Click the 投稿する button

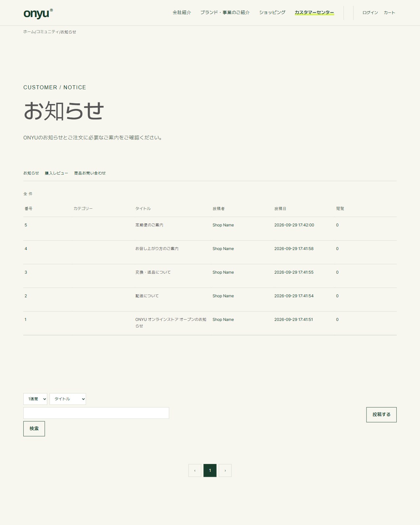click(381, 415)
